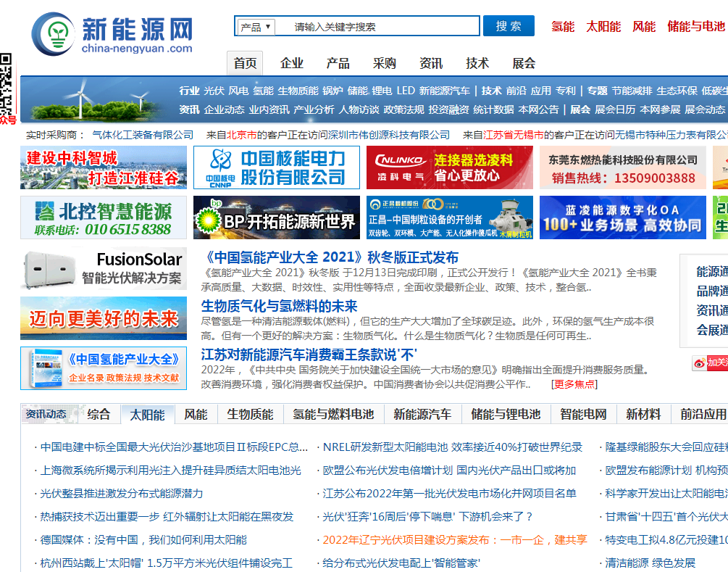Open article 热捕获技术迈出重要一步
This screenshot has width=728, height=572.
click(167, 517)
